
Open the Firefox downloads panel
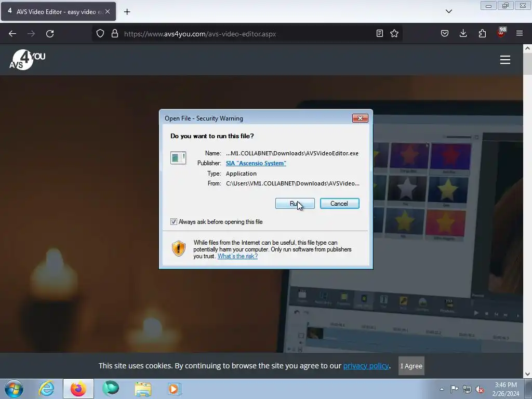[x=463, y=34]
